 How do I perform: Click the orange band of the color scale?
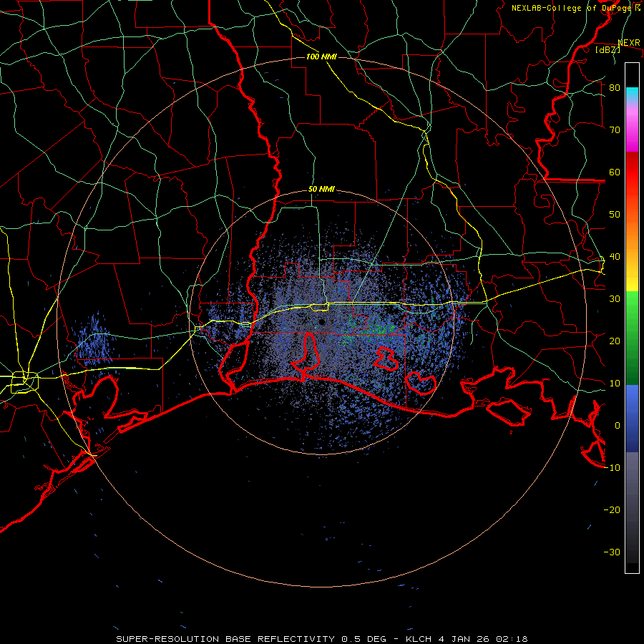click(632, 234)
